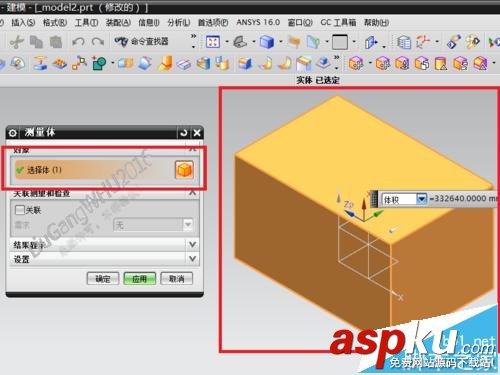Expand the 结果显示 section
Screen dimensions: 500x375
192,245
